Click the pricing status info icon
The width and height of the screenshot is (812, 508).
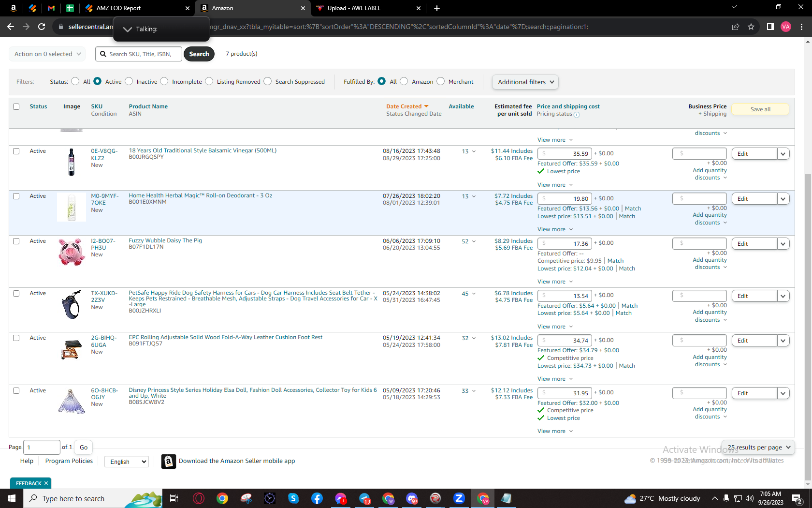point(577,115)
